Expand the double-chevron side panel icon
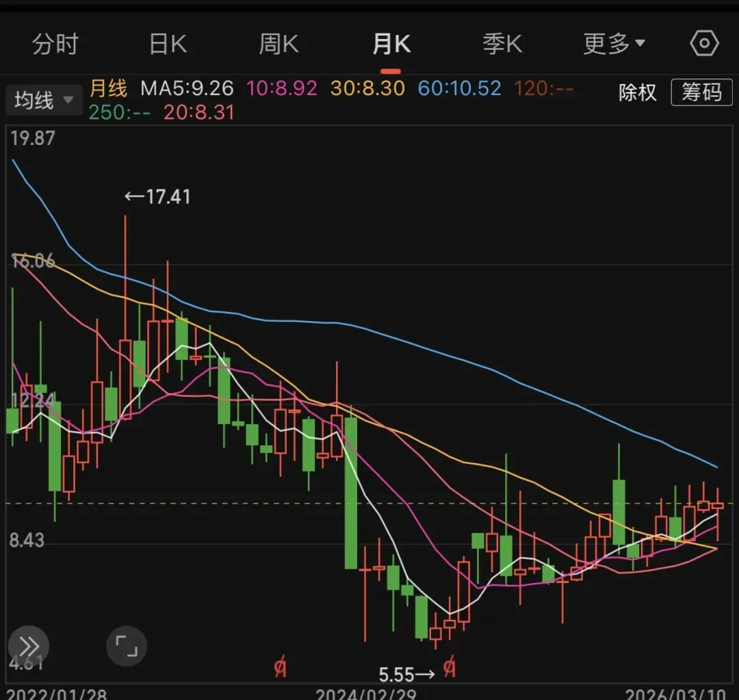Screen dimensions: 739x700 tap(29, 646)
